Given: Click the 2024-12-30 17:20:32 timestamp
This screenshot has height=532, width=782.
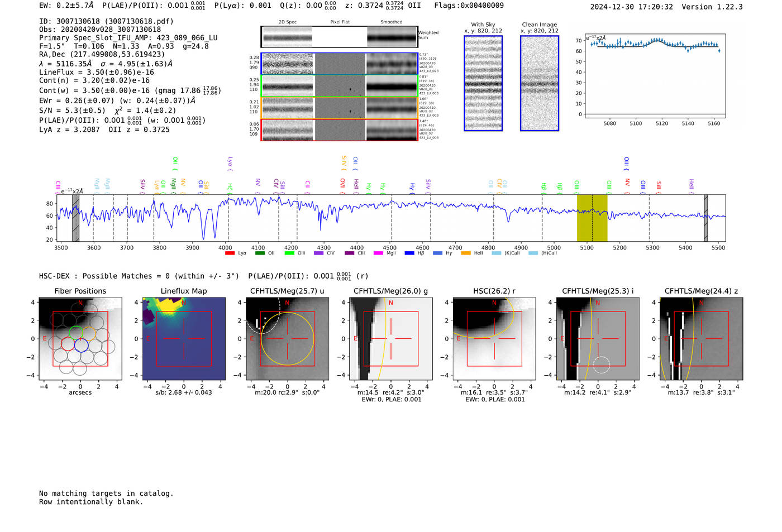Looking at the screenshot, I should click(x=631, y=7).
